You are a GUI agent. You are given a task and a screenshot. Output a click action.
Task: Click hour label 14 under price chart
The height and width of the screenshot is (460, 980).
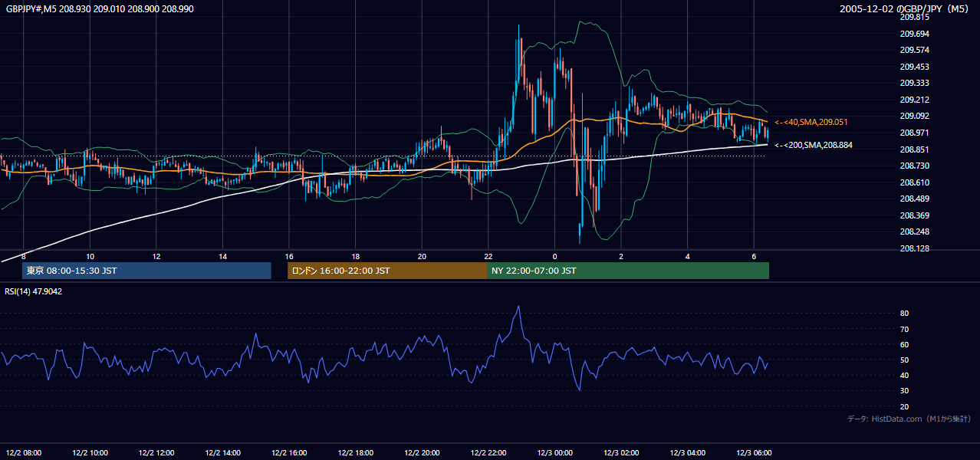[222, 256]
